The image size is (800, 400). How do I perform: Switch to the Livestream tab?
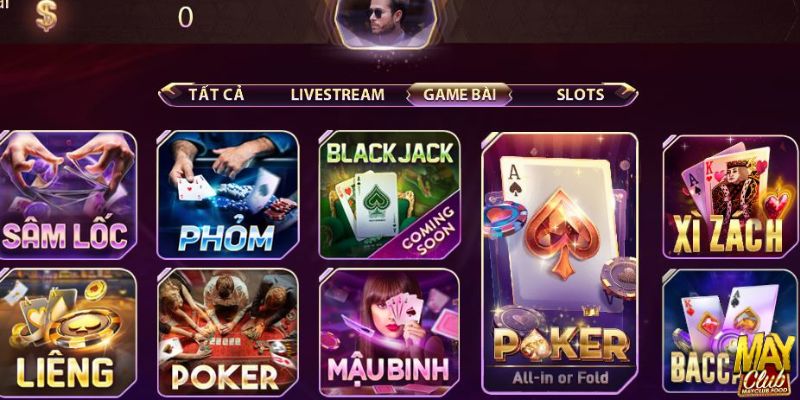338,94
